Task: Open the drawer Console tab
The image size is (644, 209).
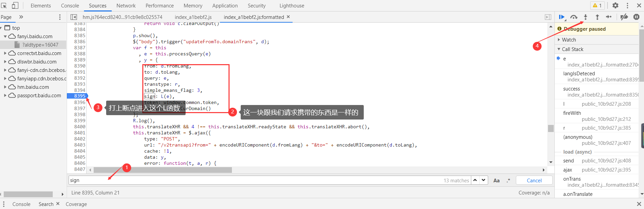Action: [x=21, y=204]
